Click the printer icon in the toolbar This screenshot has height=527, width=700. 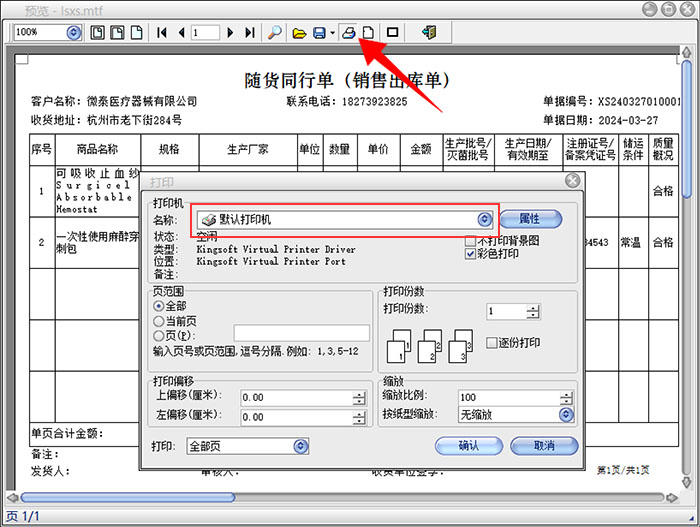pos(349,33)
